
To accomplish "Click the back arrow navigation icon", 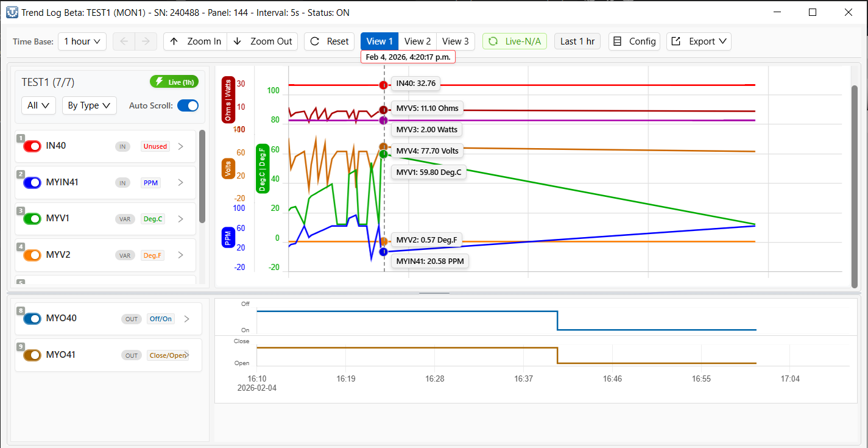I will point(124,41).
